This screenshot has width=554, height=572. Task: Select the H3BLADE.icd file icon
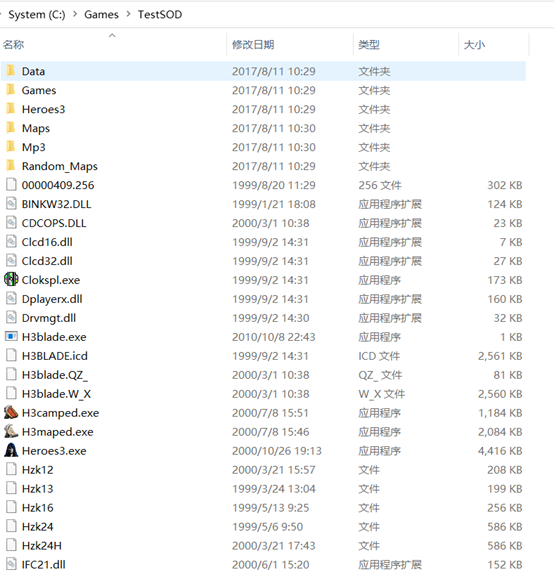pos(11,355)
